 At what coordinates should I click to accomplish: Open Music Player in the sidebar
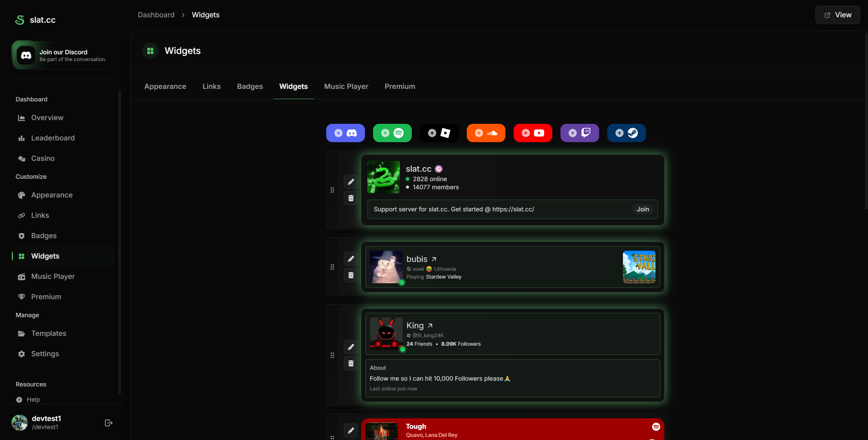[x=63, y=276]
